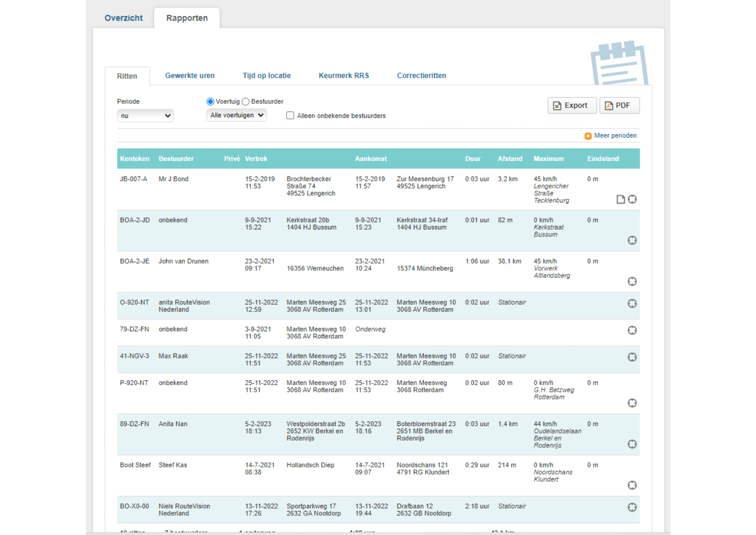Click the locate icon for BOA-2-JD trip
The width and height of the screenshot is (756, 535).
tap(632, 241)
